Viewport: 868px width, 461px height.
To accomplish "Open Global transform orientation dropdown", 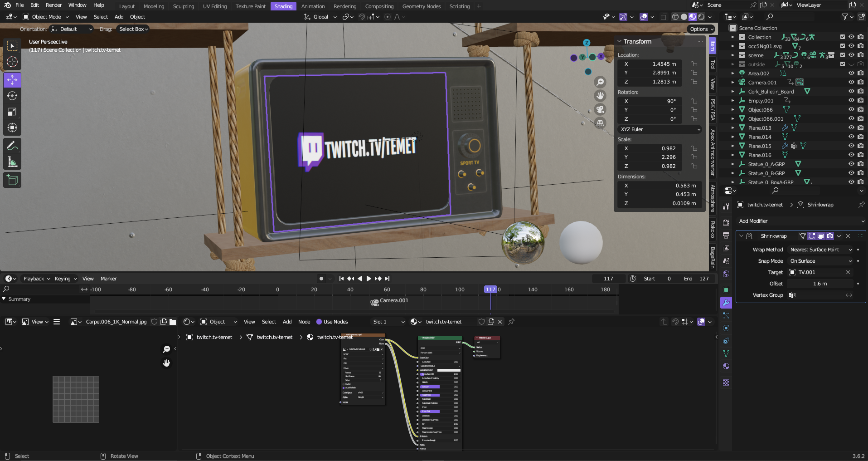I will 321,17.
